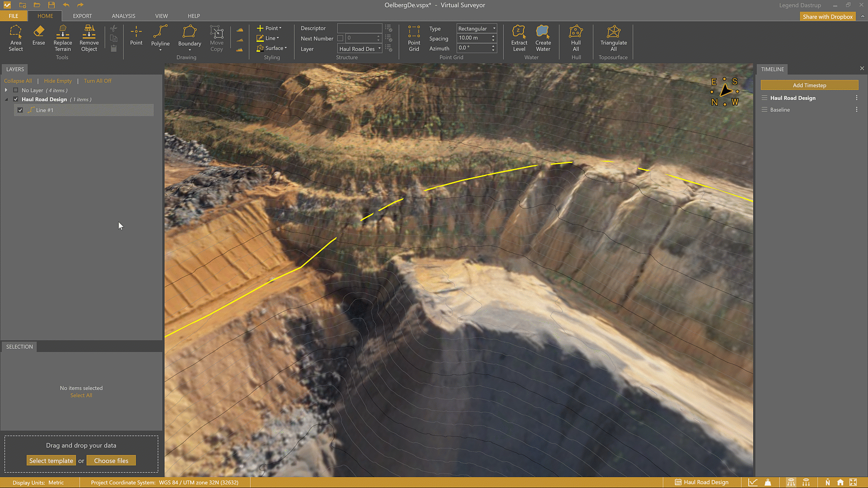Viewport: 868px width, 488px height.
Task: Click the Create Water tool
Action: click(543, 38)
